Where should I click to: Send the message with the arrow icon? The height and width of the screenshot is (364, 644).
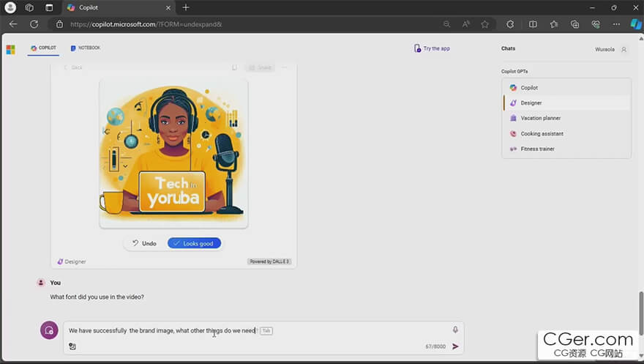coord(455,346)
